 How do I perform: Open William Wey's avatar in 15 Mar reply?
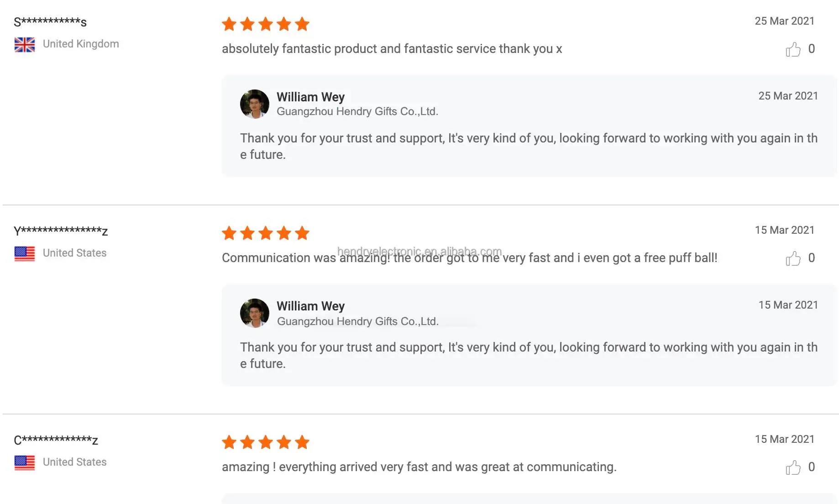point(254,313)
